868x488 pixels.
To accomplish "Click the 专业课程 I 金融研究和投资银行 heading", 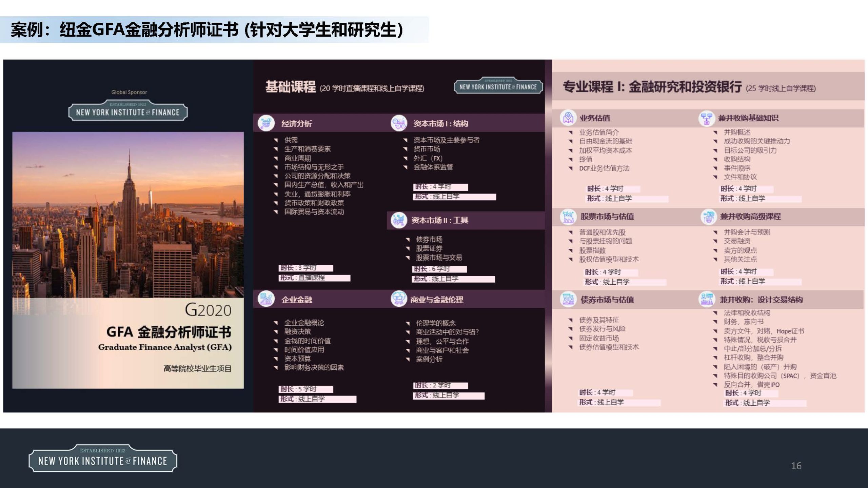I will (652, 87).
